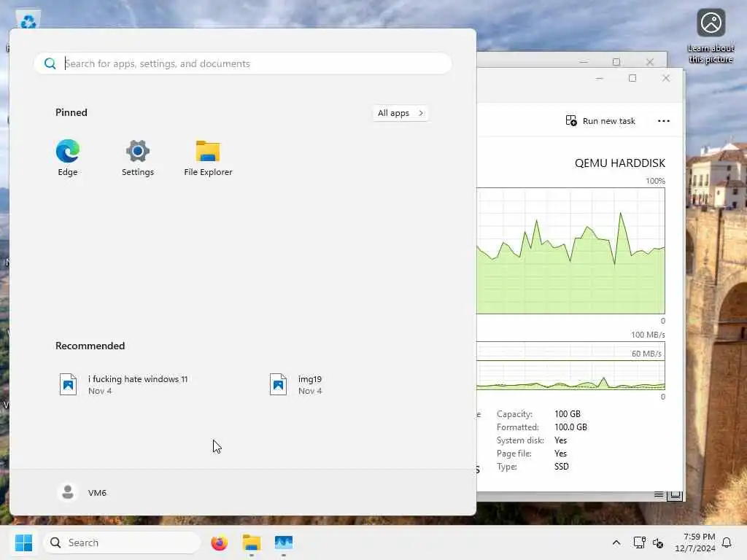Close the Task Manager window
Screen dimensions: 747x560
(666, 78)
